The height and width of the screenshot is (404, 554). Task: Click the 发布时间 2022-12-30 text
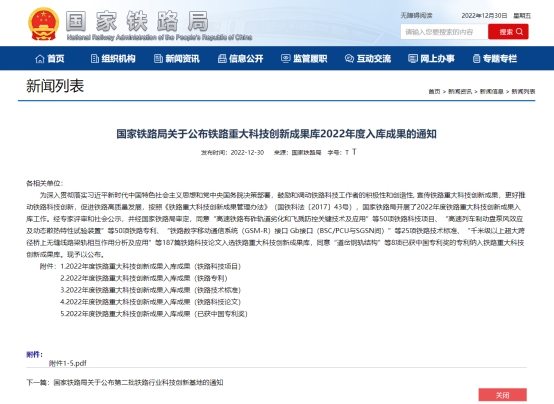(x=232, y=153)
